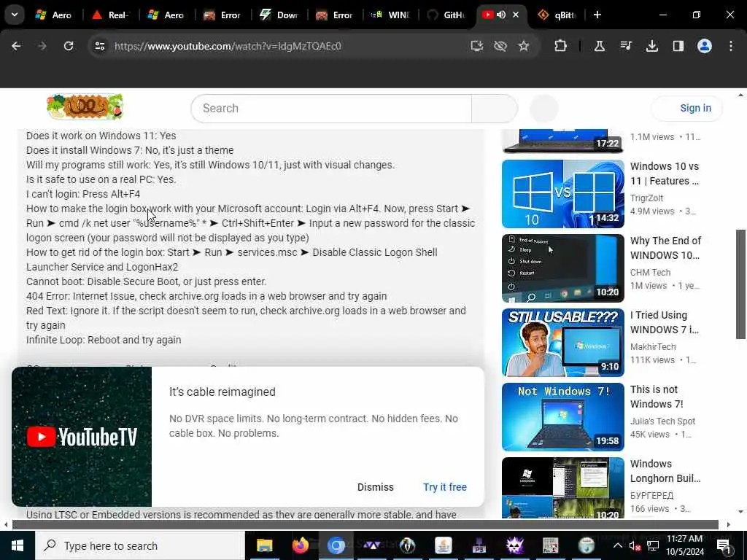Click the muted volume tray icon
This screenshot has height=560, width=747.
[635, 545]
